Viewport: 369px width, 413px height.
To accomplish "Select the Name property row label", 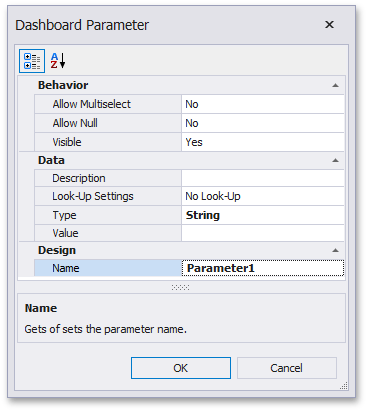I will pos(108,268).
